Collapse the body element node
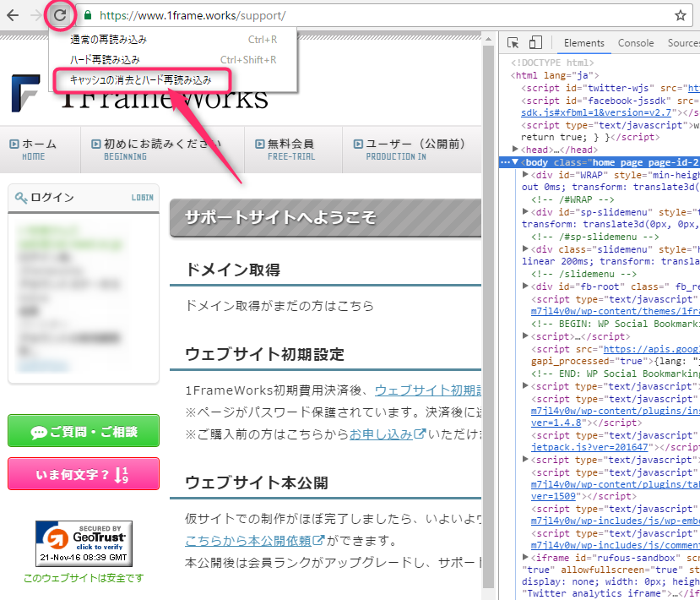Screen dimensions: 700x600 [x=516, y=161]
